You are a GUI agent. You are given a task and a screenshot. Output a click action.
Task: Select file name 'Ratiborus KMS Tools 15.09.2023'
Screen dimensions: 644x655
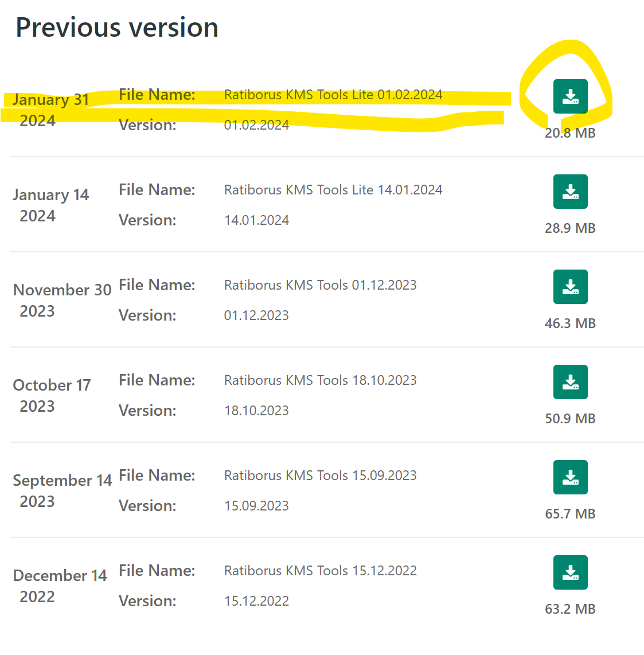tap(321, 476)
